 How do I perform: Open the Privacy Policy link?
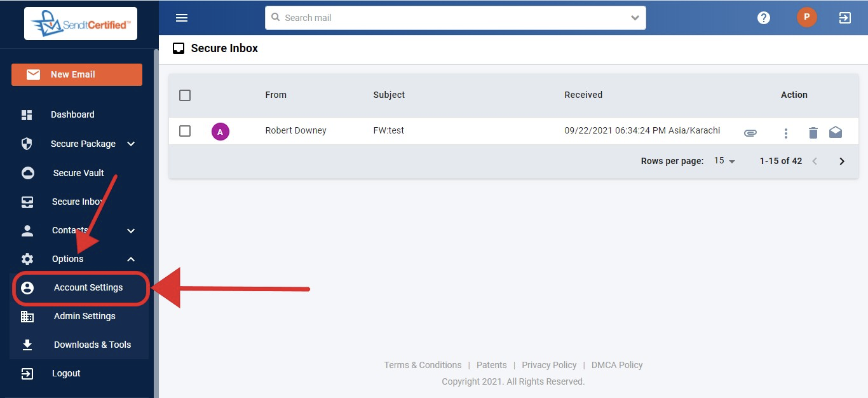click(x=549, y=365)
